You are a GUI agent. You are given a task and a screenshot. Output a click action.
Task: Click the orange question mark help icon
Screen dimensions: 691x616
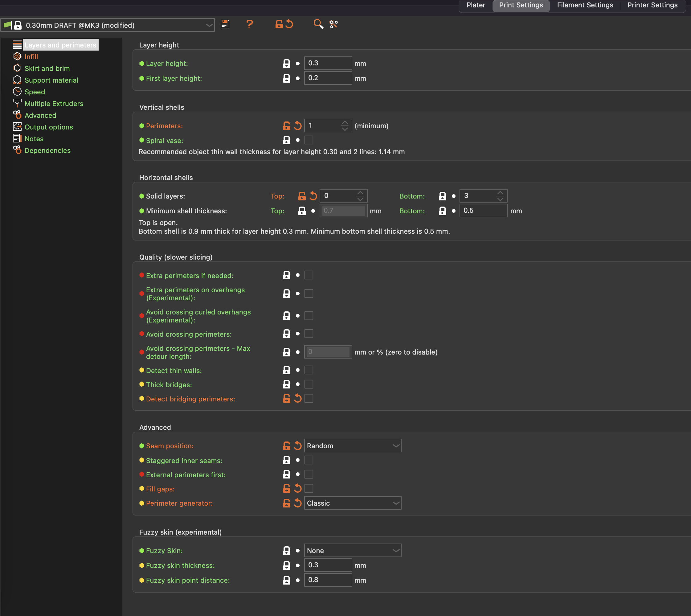point(249,24)
